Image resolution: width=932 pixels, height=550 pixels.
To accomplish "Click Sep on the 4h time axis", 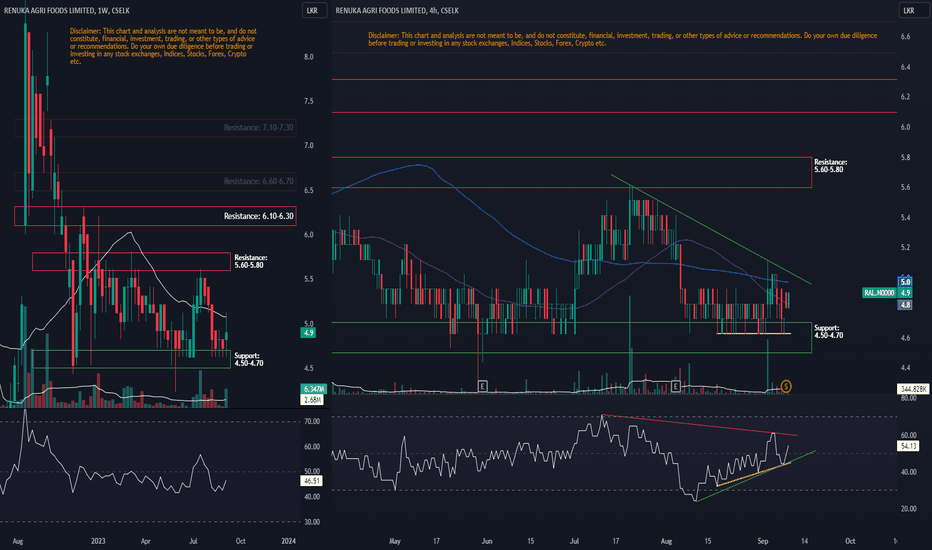I will 763,540.
